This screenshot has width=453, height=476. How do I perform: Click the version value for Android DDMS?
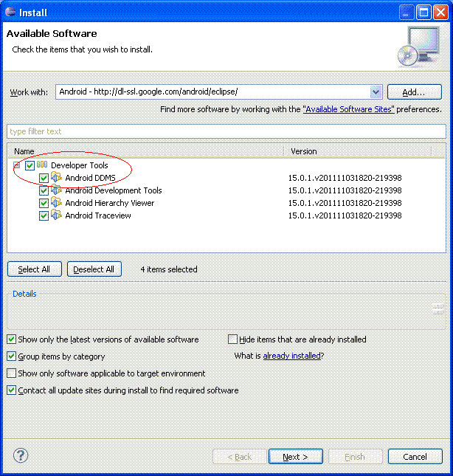click(345, 178)
